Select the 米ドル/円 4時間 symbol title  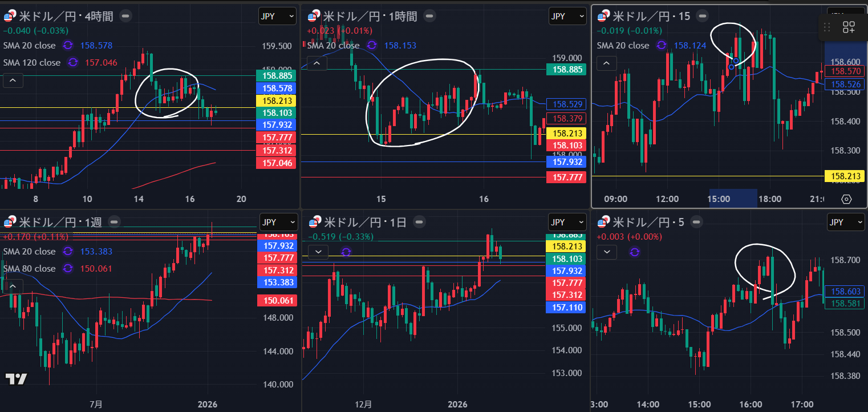[66, 16]
